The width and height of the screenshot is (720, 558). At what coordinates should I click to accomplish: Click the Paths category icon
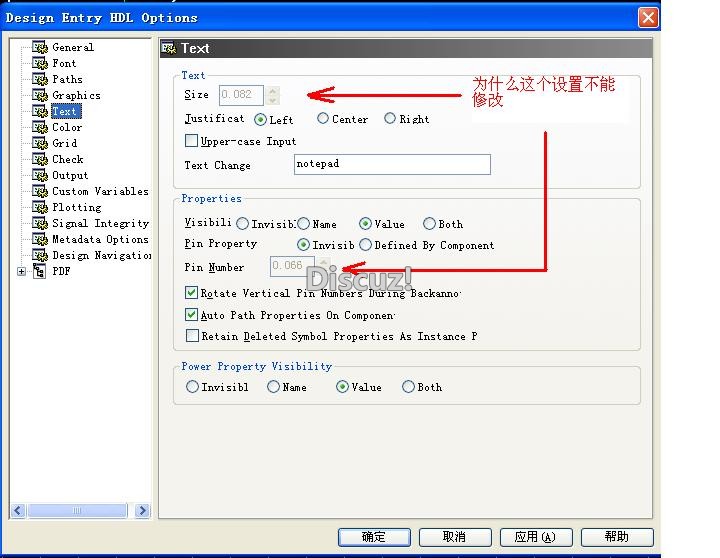pyautogui.click(x=40, y=79)
